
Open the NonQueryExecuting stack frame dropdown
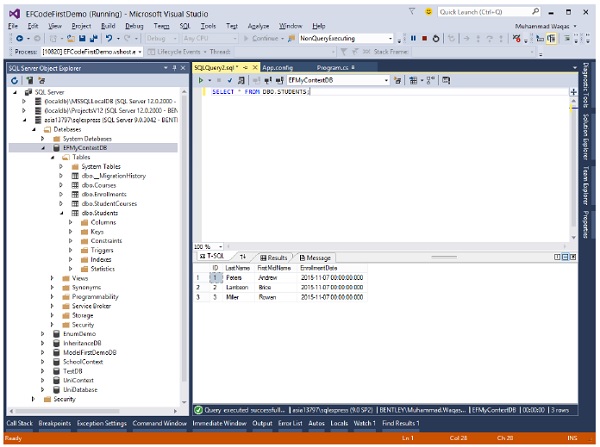coord(390,38)
